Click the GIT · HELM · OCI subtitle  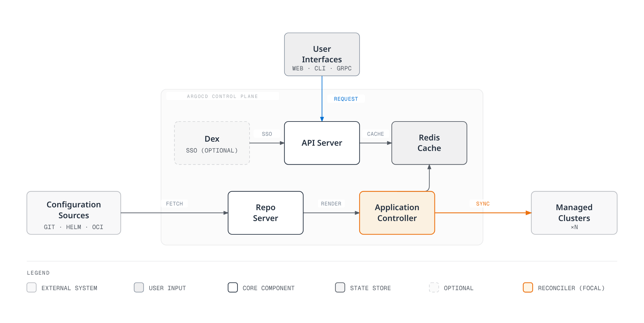[74, 227]
